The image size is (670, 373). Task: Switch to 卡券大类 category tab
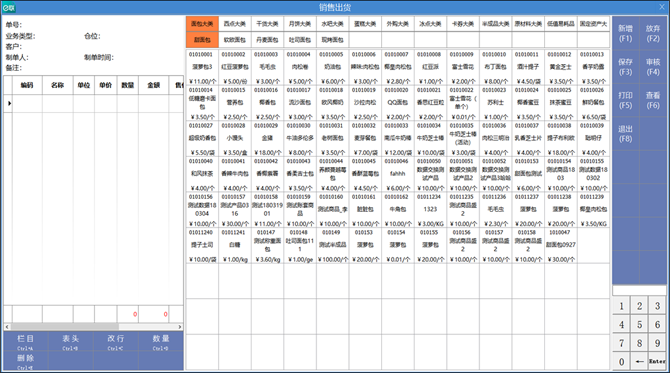pyautogui.click(x=463, y=24)
